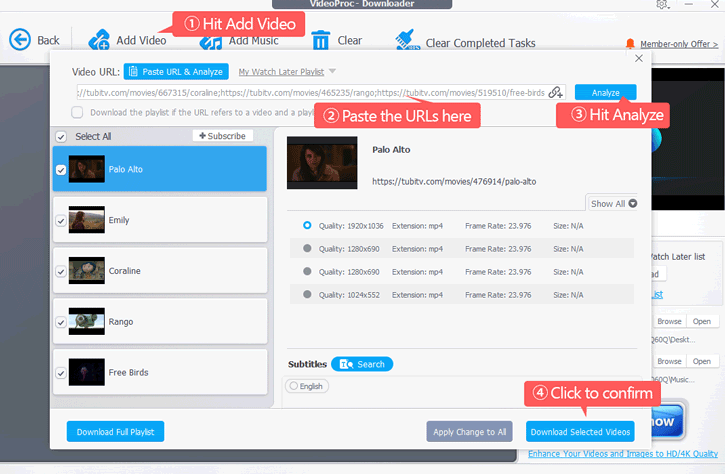This screenshot has width=725, height=474.
Task: Click the Analyze button
Action: pyautogui.click(x=605, y=92)
